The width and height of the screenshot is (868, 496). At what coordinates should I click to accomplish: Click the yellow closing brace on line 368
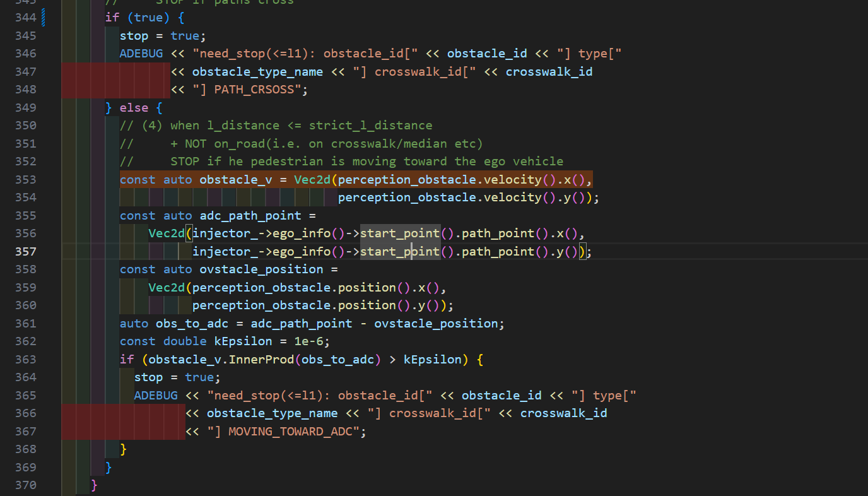click(123, 449)
